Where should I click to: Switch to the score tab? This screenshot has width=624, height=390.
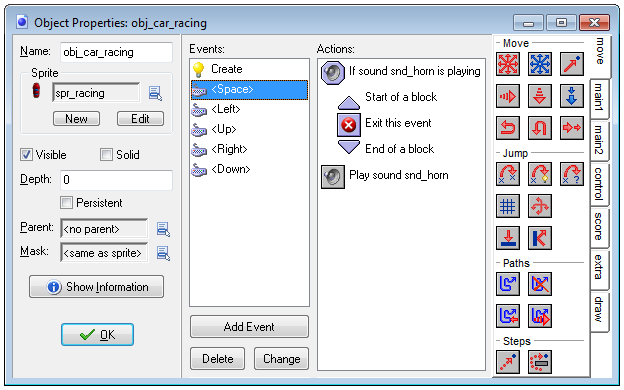(599, 227)
